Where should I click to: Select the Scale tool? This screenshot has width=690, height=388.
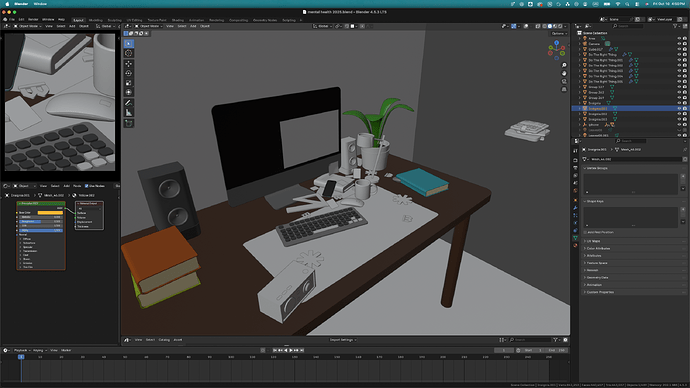click(128, 83)
